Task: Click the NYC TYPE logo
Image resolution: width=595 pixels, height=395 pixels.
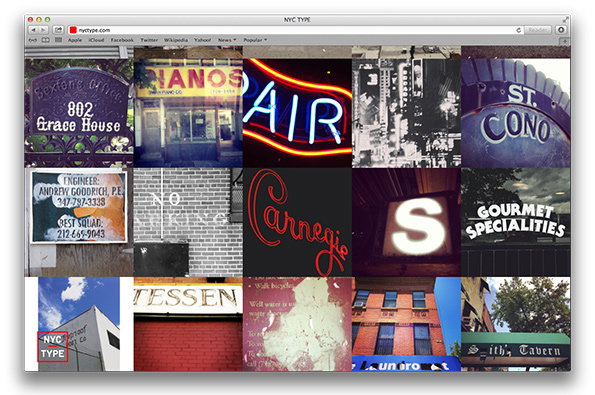Action: click(x=52, y=346)
